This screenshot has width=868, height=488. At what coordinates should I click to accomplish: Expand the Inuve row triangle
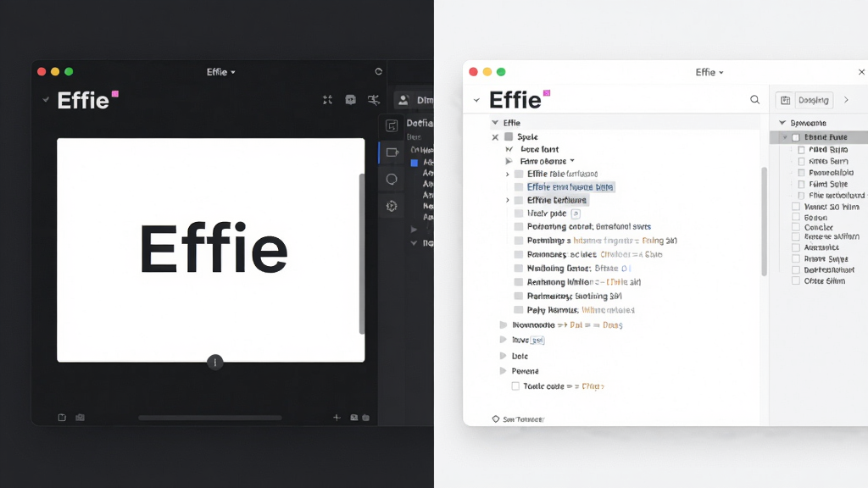tap(504, 340)
